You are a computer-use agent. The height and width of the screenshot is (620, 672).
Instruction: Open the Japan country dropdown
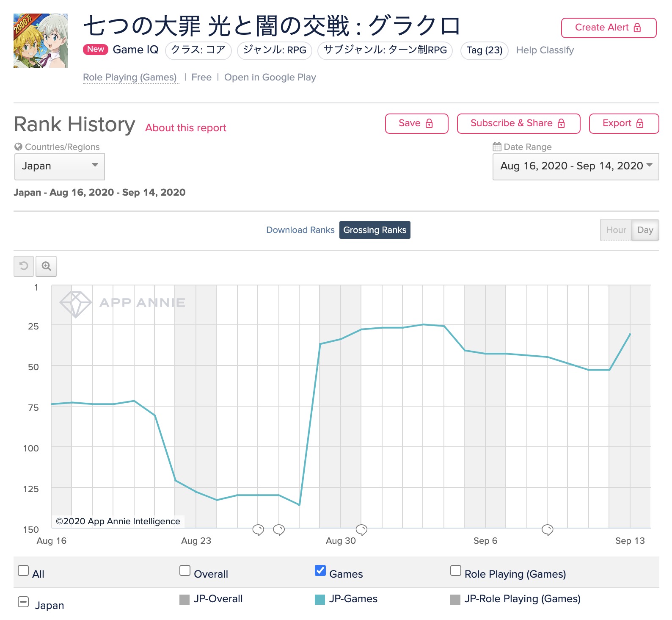[60, 166]
